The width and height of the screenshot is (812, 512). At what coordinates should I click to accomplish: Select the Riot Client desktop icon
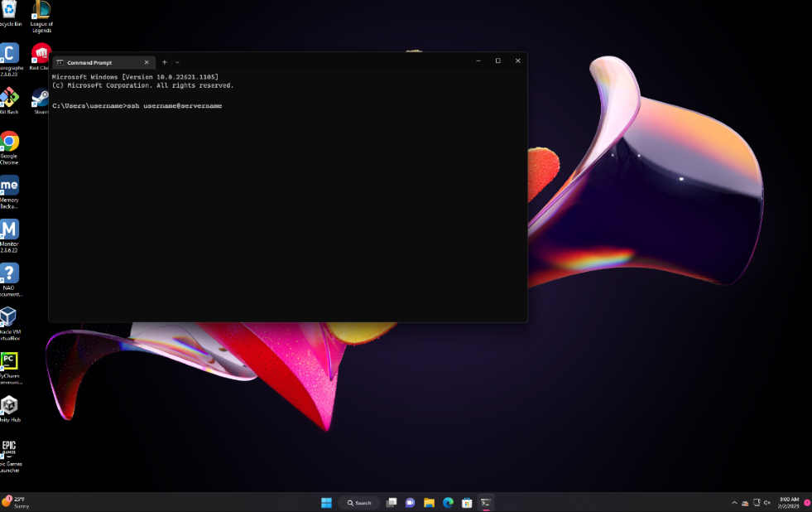41,57
